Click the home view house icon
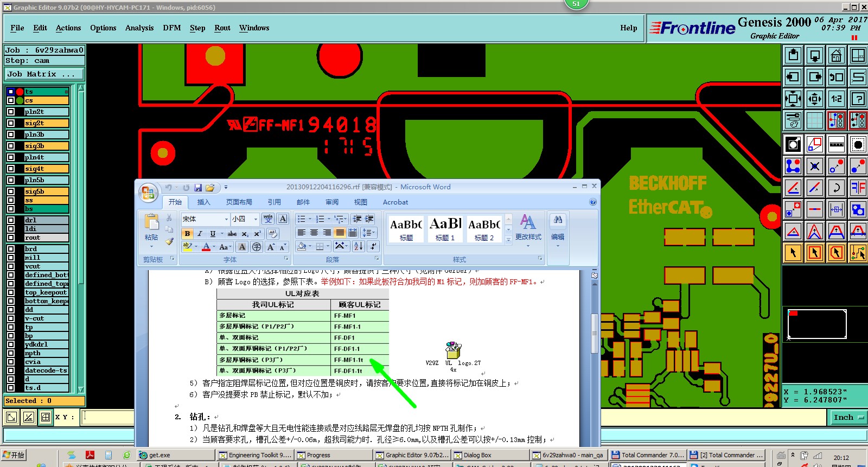 point(837,55)
